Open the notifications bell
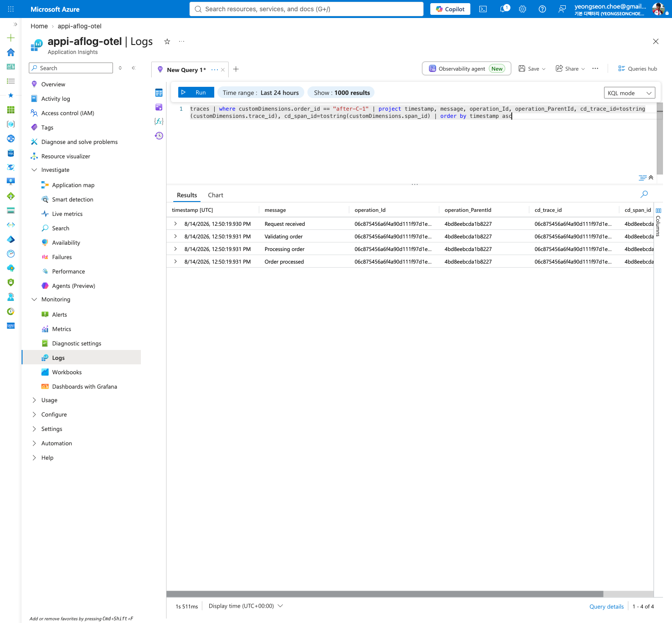The width and height of the screenshot is (672, 623). click(504, 9)
